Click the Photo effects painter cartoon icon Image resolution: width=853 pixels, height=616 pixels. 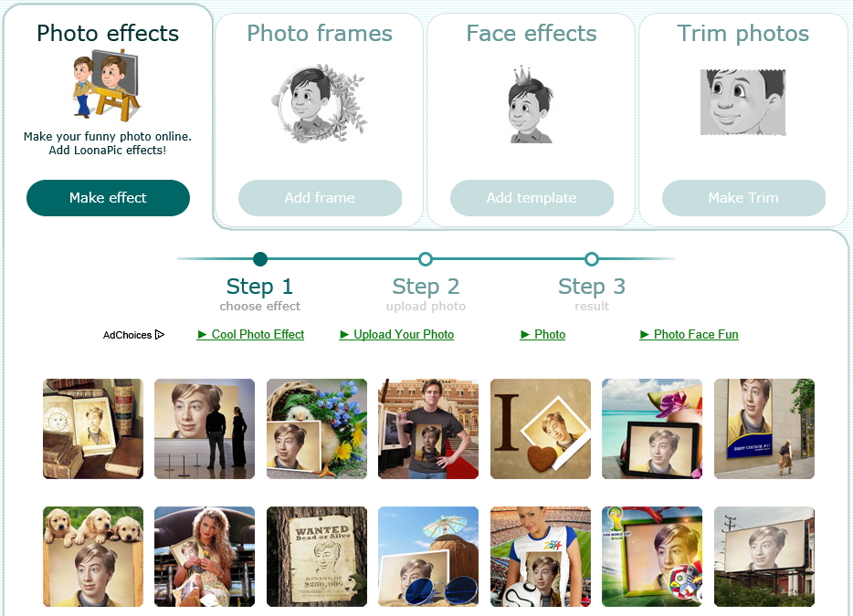pyautogui.click(x=107, y=86)
